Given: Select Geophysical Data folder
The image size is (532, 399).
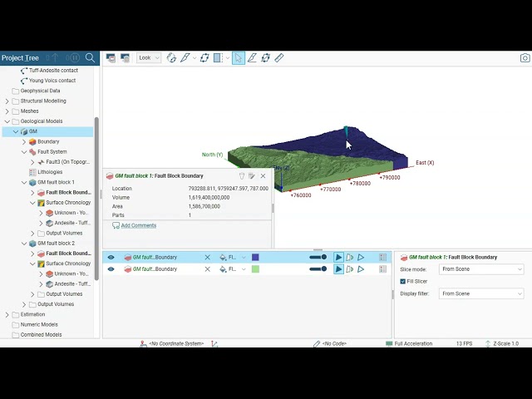Looking at the screenshot, I should pos(40,91).
